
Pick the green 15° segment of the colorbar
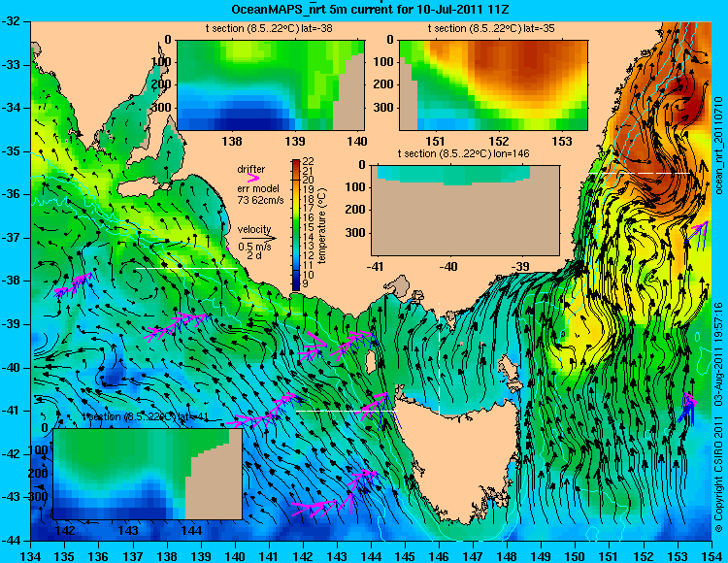296,227
